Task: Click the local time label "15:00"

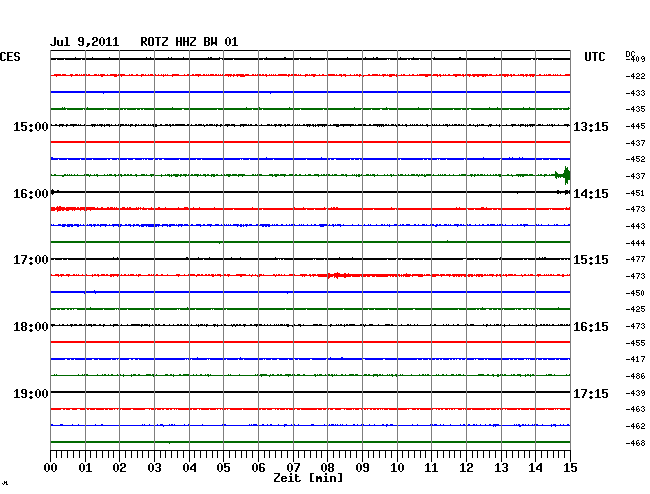Action: click(x=31, y=126)
